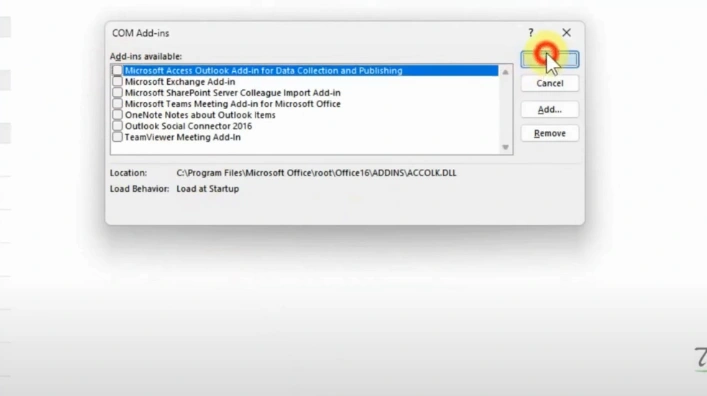Viewport: 707px width, 396px height.
Task: Select OneNote Notes about Outlook Items text
Action: (x=200, y=115)
